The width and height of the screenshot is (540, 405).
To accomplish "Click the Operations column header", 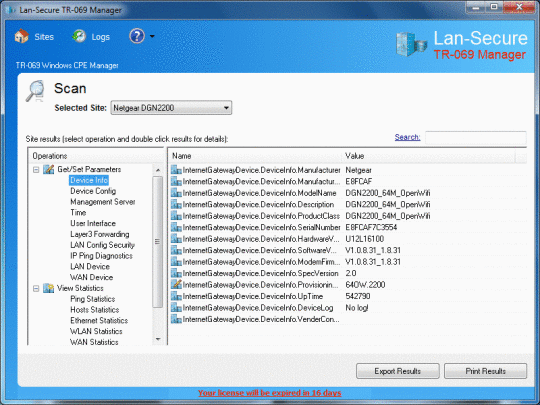I will [95, 156].
